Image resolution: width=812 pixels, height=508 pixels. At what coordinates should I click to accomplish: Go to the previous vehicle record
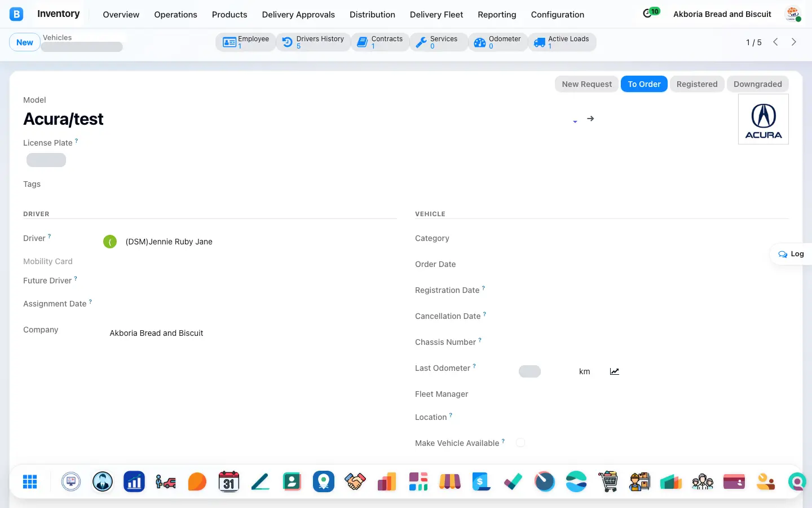(x=775, y=42)
